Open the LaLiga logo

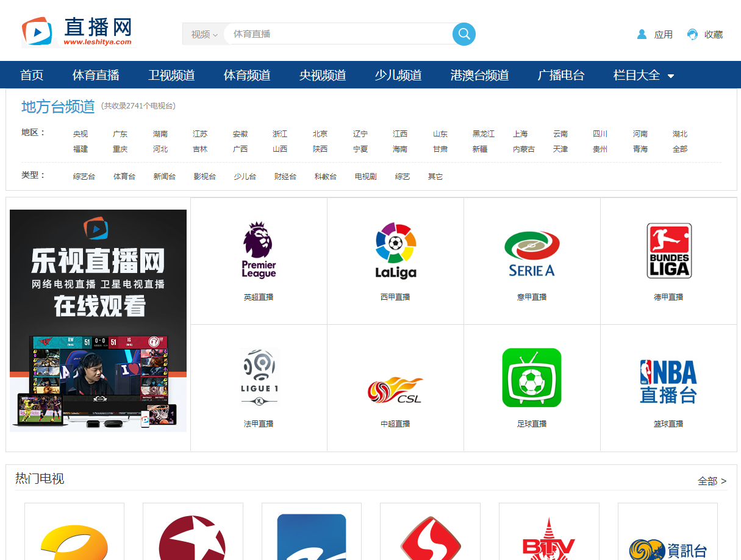click(395, 250)
